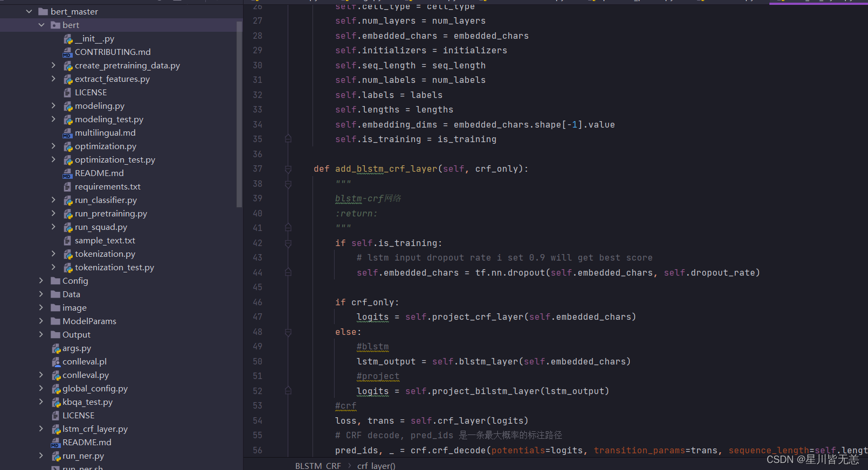
Task: Fold the if self.is_training block at line 42
Action: tap(288, 243)
